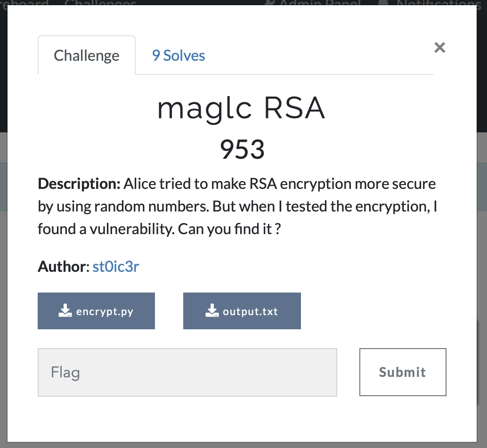487x448 pixels.
Task: Download the encrypt.py file
Action: coord(96,311)
